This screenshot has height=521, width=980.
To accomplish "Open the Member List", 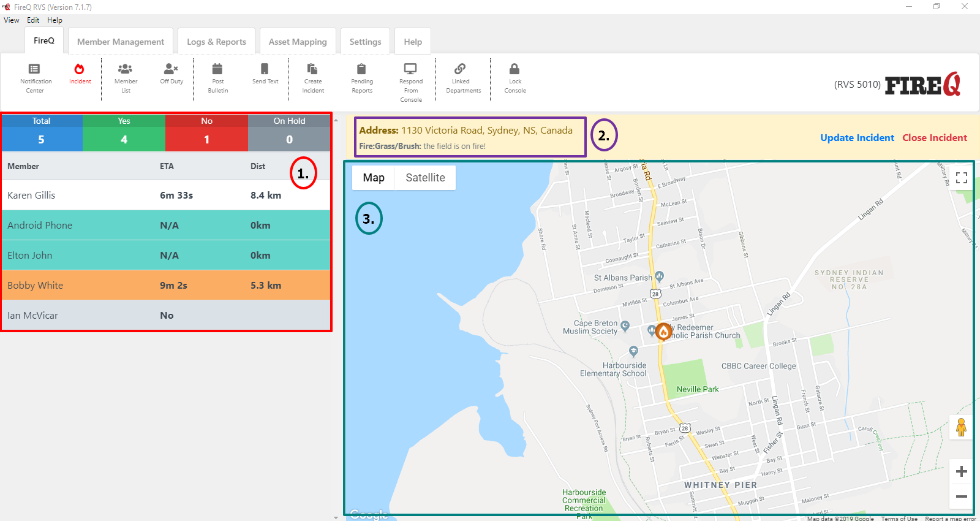I will point(126,78).
